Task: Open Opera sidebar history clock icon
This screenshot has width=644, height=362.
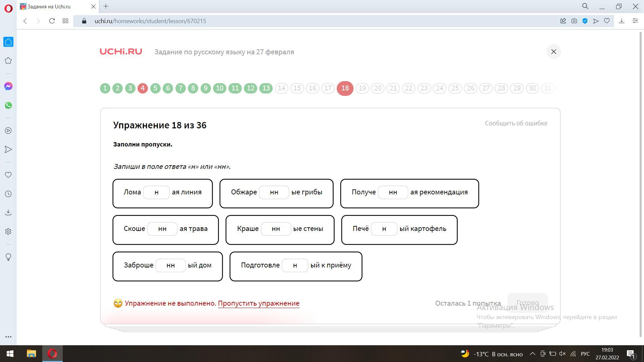Action: (x=8, y=194)
